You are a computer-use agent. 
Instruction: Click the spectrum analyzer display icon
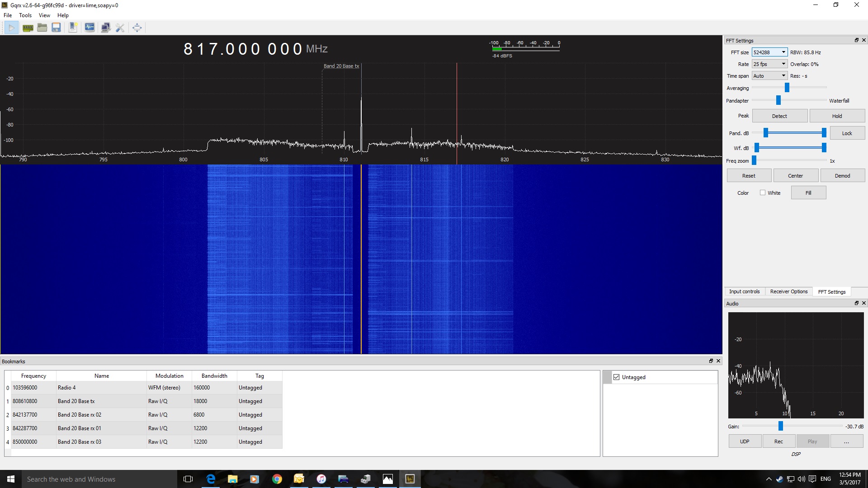click(x=90, y=27)
